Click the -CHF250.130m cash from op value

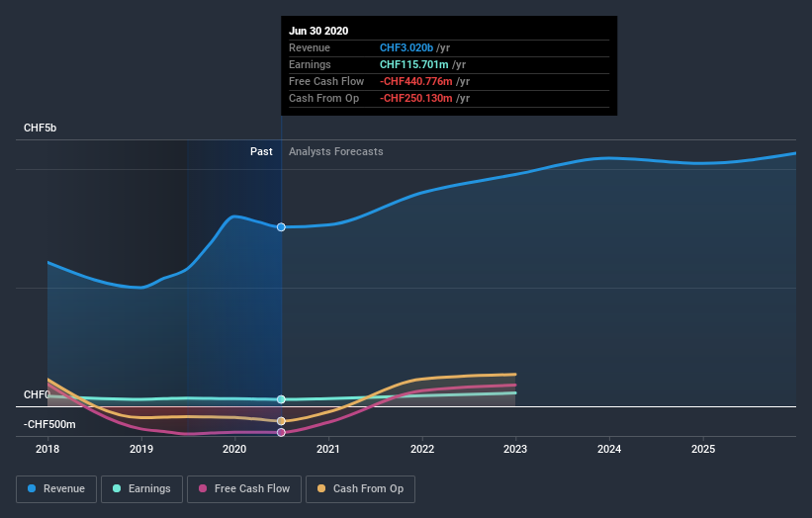[x=416, y=98]
